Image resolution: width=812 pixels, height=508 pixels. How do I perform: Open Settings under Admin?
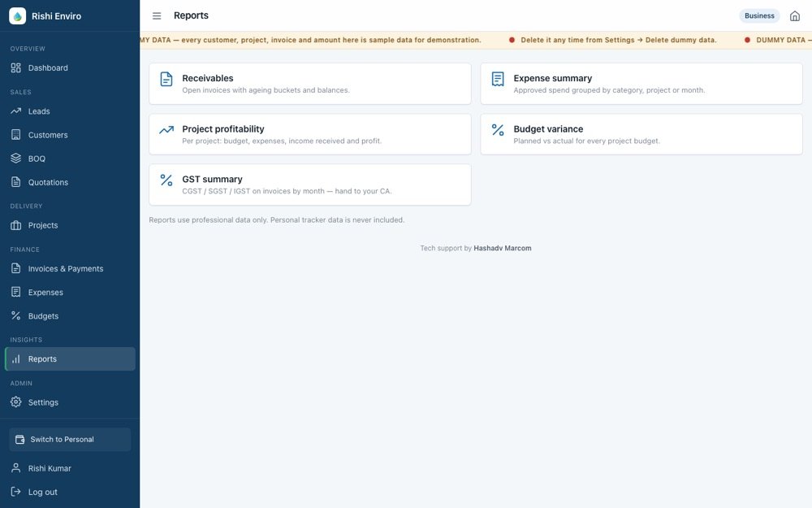click(x=70, y=402)
